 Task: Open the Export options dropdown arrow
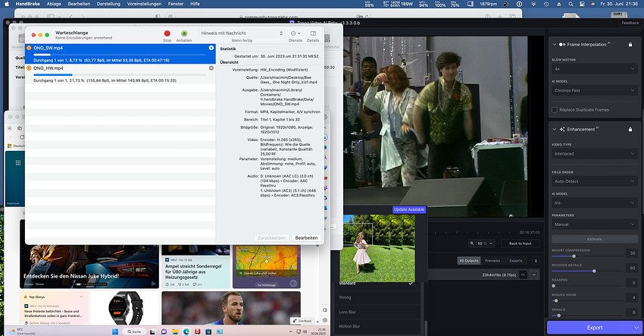pyautogui.click(x=636, y=328)
